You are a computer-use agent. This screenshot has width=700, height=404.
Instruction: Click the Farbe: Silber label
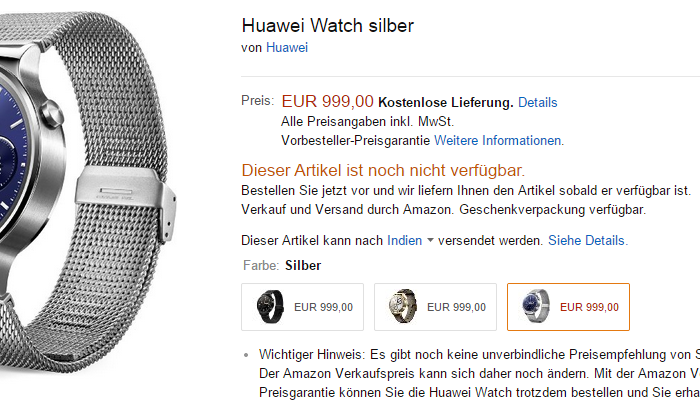pos(282,266)
